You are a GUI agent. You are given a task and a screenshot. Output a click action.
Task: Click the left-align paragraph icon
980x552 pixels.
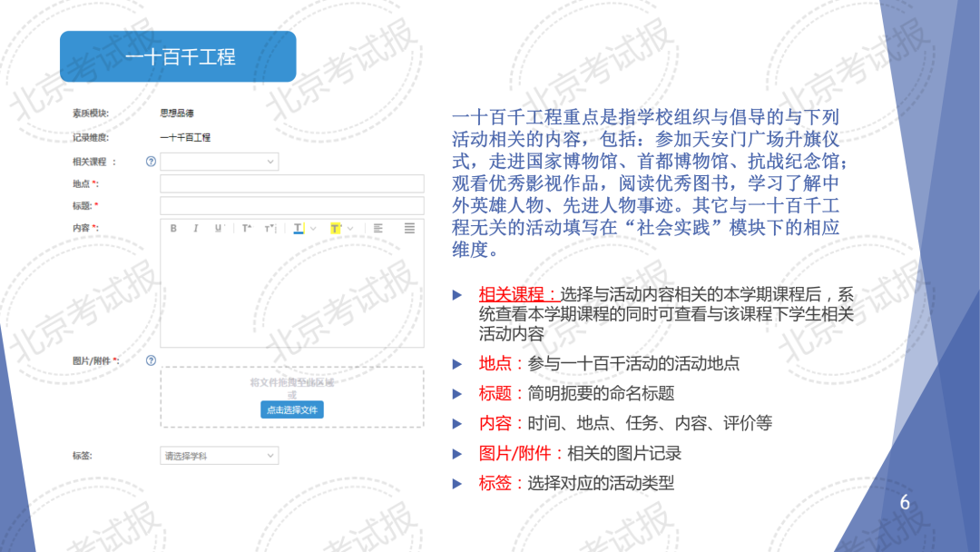pyautogui.click(x=377, y=229)
